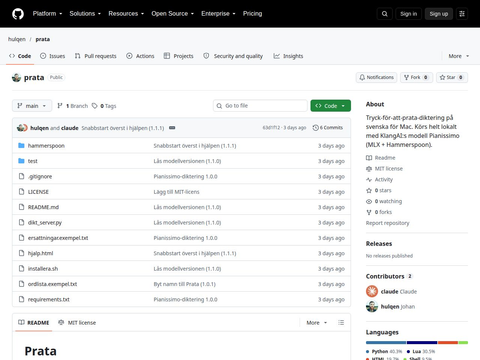Open the green Code dropdown button
This screenshot has width=480, height=360.
coord(330,106)
